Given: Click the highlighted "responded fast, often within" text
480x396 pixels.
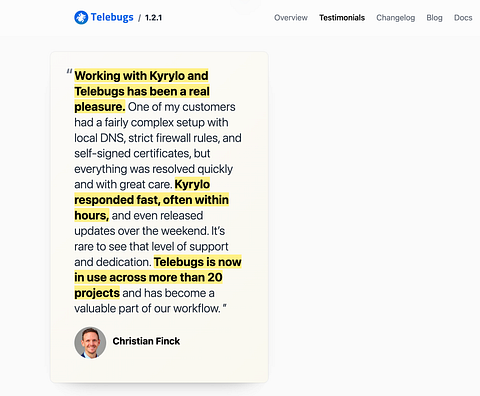Looking at the screenshot, I should coord(151,200).
